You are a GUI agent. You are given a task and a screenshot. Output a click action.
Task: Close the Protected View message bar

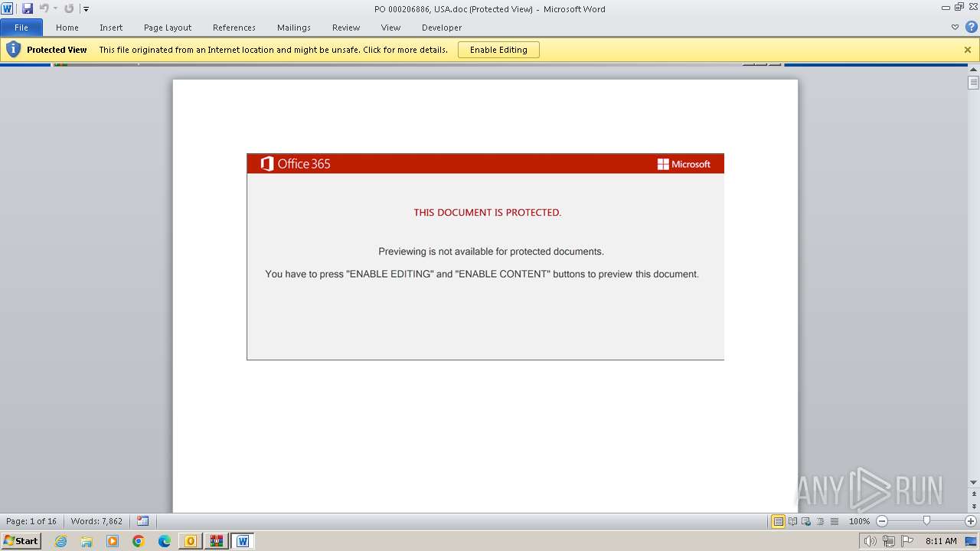tap(968, 50)
